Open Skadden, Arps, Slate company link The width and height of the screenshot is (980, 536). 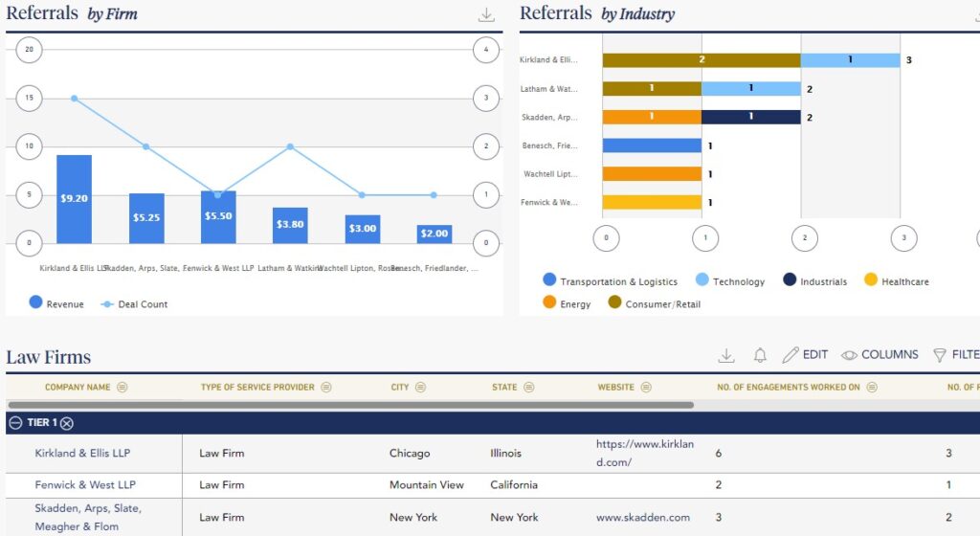click(x=88, y=517)
